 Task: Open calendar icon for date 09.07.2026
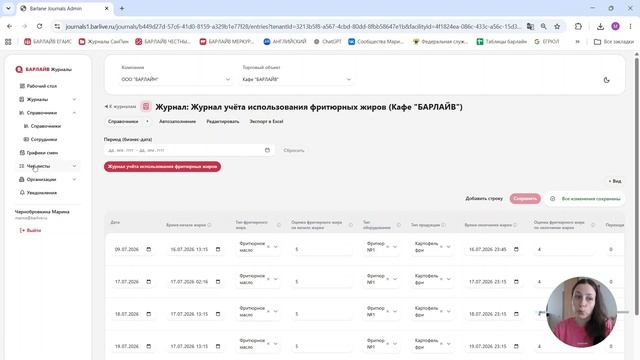[149, 249]
